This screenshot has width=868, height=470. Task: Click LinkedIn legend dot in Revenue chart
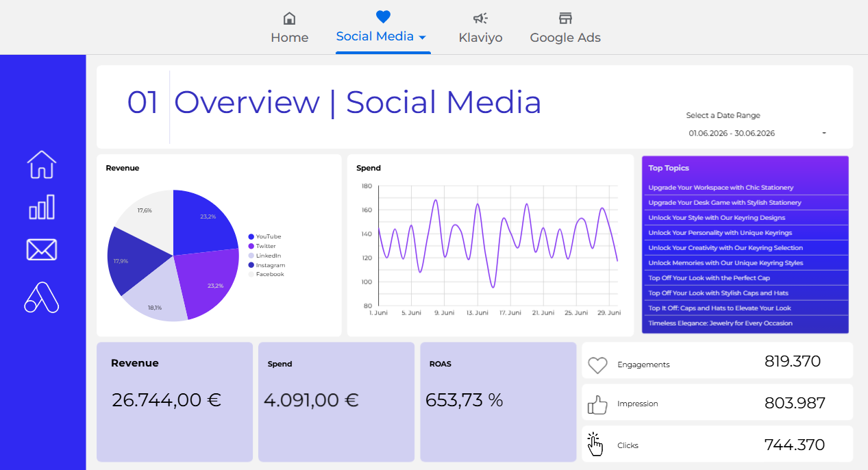coord(251,256)
